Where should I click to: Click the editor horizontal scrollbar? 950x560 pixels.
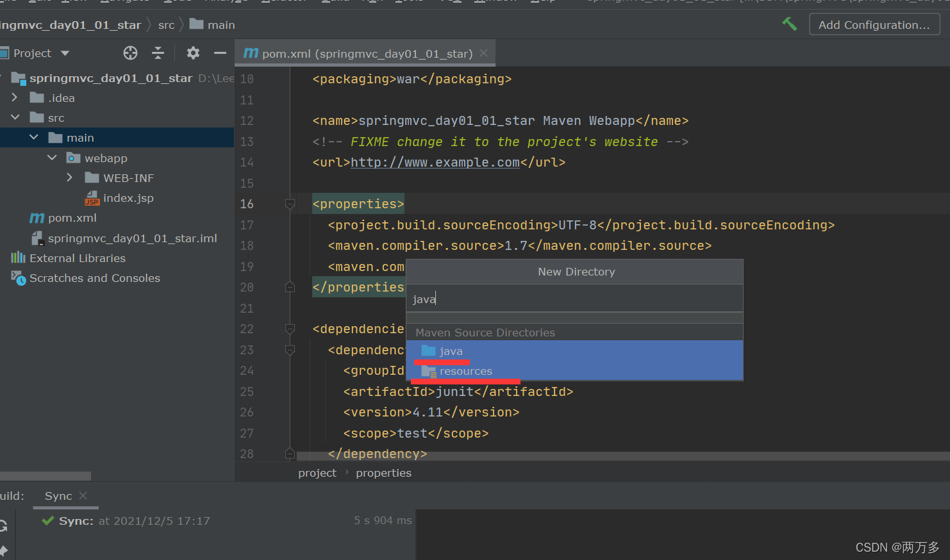coord(623,456)
